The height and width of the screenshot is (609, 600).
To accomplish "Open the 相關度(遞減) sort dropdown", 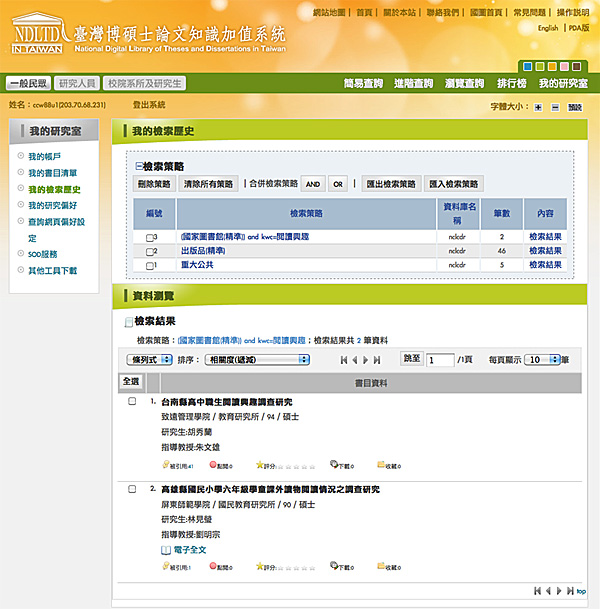I will click(x=258, y=359).
